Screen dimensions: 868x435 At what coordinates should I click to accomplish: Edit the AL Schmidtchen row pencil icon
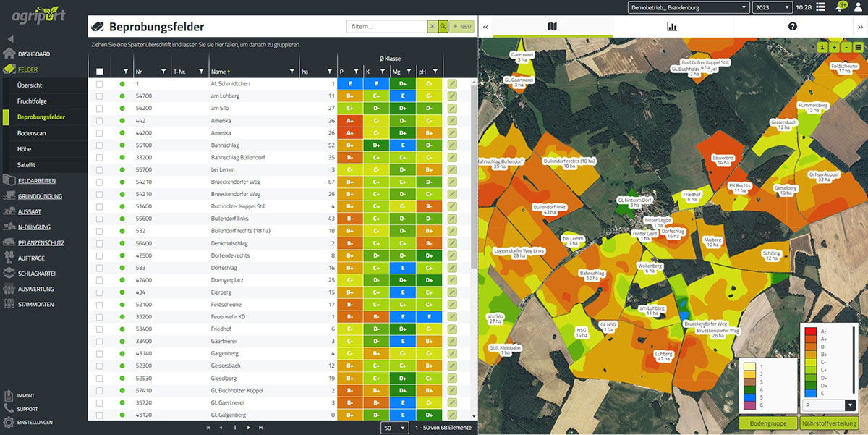tap(452, 83)
